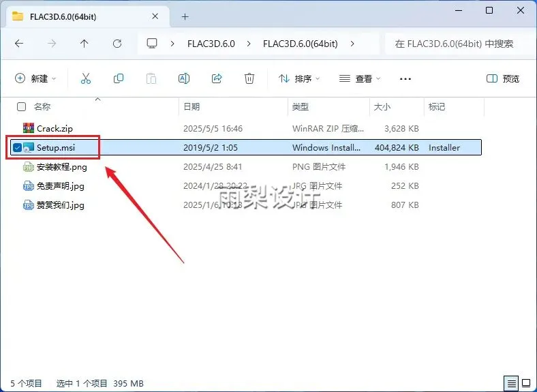This screenshot has height=392, width=537.
Task: Click the size 1,946 KB
Action: pos(401,167)
